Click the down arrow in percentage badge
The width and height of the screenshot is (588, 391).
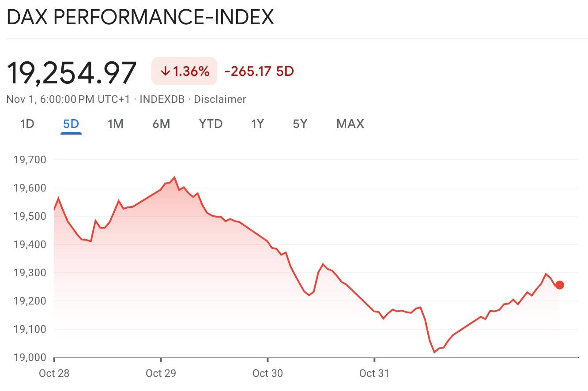click(166, 71)
